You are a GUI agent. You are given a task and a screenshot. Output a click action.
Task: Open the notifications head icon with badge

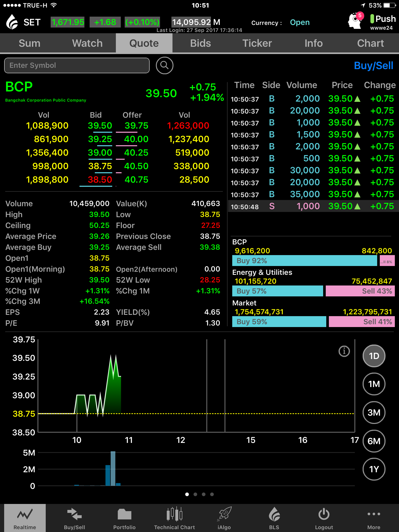tap(355, 21)
